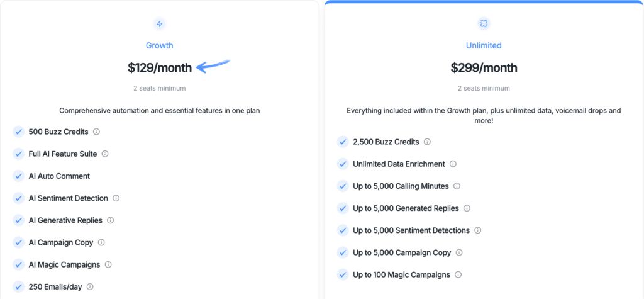Show info for AI Magic Campaigns

point(108,264)
